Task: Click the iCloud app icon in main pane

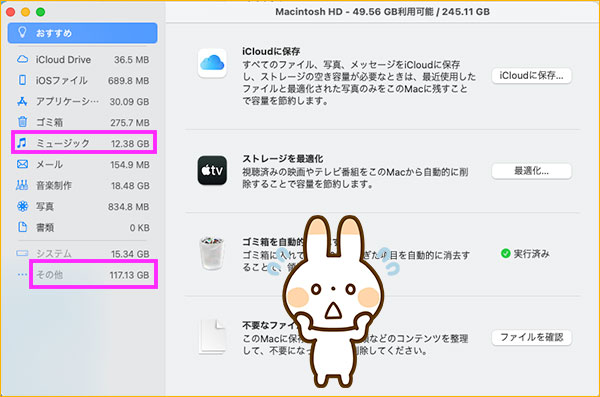Action: pos(212,63)
